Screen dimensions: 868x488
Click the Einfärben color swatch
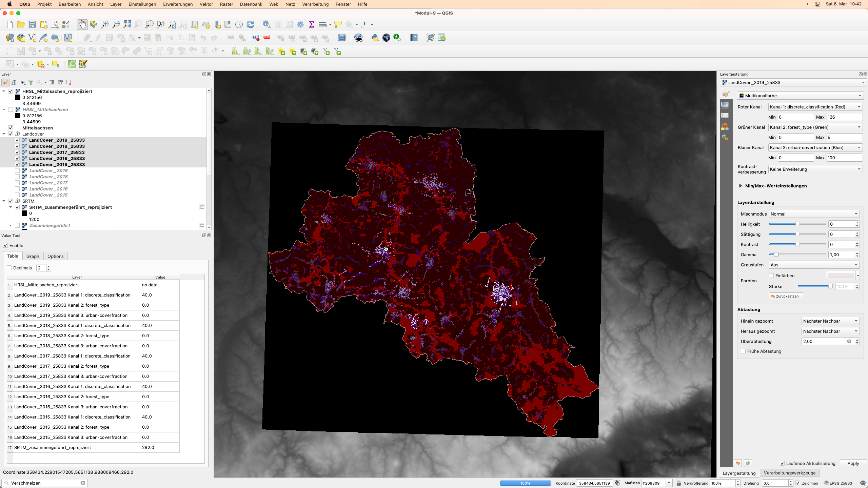click(x=841, y=276)
